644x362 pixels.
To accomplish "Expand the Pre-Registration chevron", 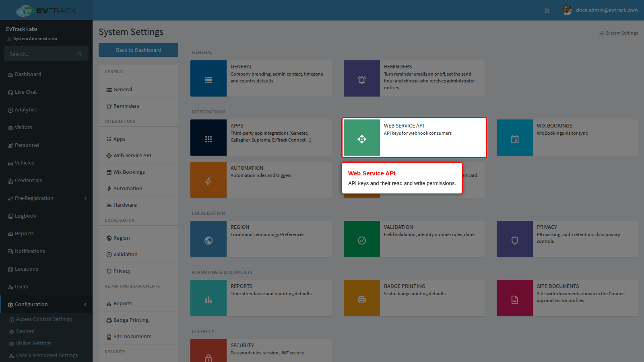I will pos(85,198).
